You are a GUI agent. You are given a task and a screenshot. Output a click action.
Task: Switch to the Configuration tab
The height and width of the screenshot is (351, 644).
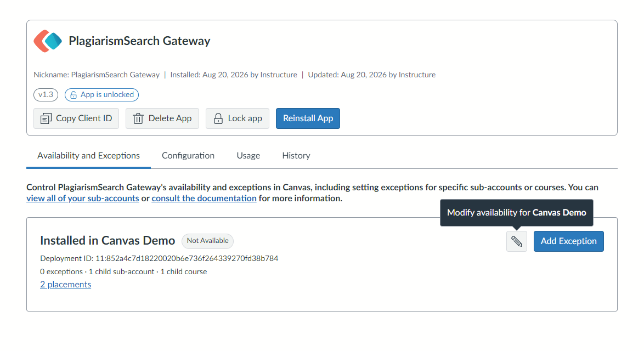pyautogui.click(x=188, y=156)
